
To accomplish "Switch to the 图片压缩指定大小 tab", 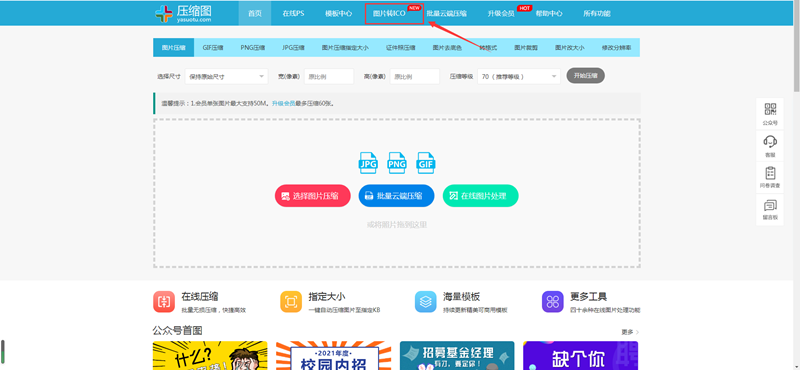I will (345, 47).
